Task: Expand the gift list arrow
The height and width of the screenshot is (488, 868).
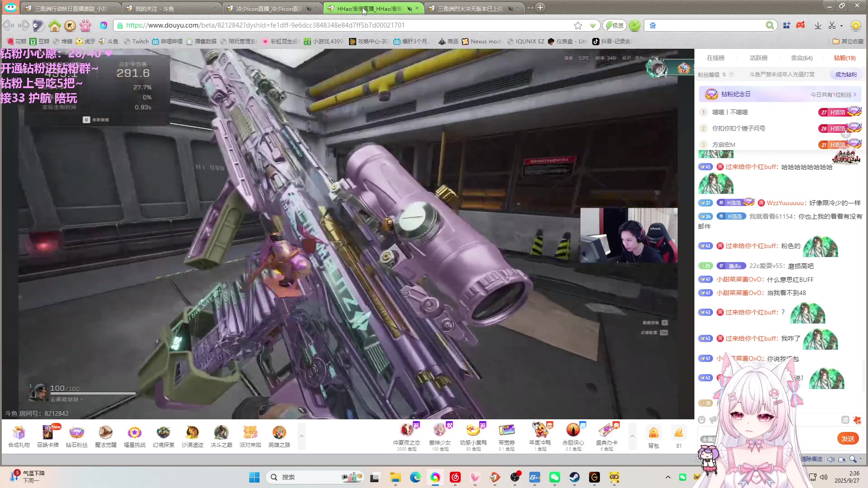Action: pos(632,436)
